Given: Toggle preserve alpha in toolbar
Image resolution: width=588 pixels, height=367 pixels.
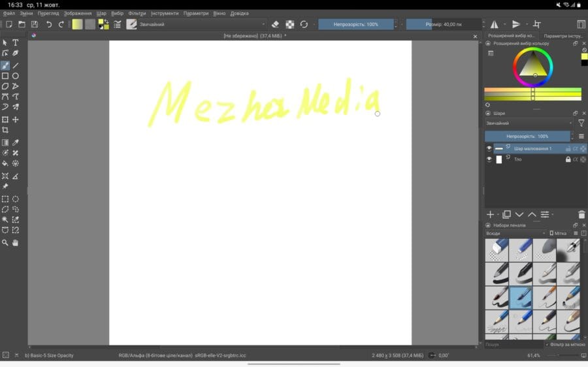Looking at the screenshot, I should [x=290, y=24].
